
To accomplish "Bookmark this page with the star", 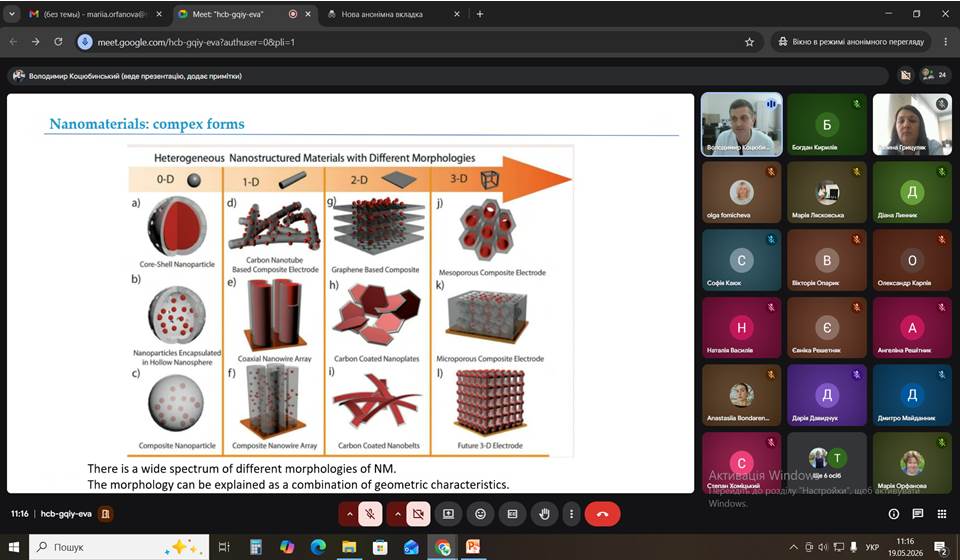I will [749, 42].
